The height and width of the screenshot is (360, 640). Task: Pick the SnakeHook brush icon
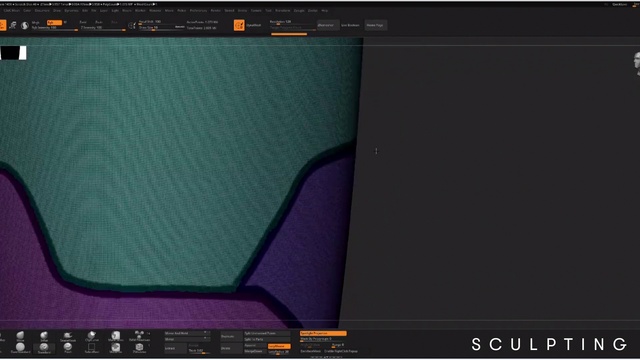coord(68,336)
